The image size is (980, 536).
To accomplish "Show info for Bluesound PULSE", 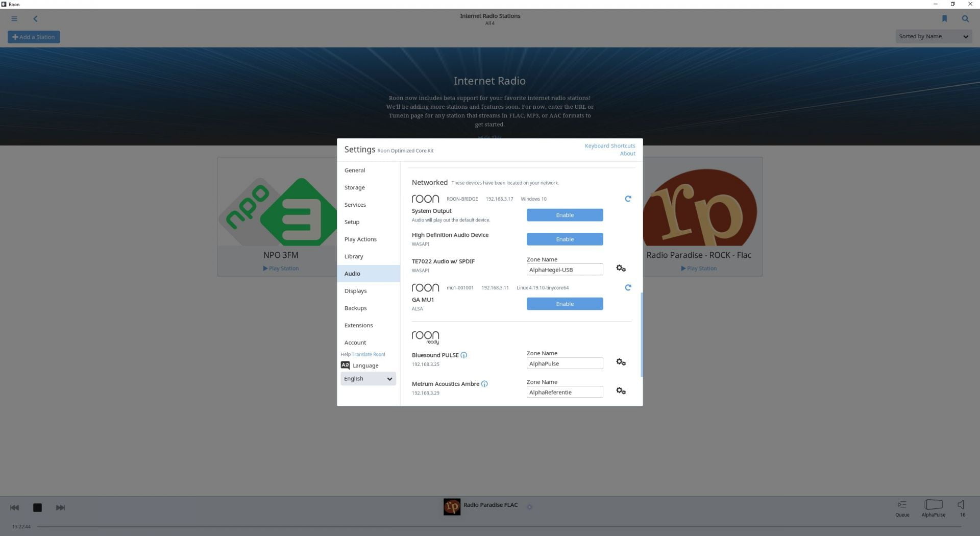I will tap(463, 355).
